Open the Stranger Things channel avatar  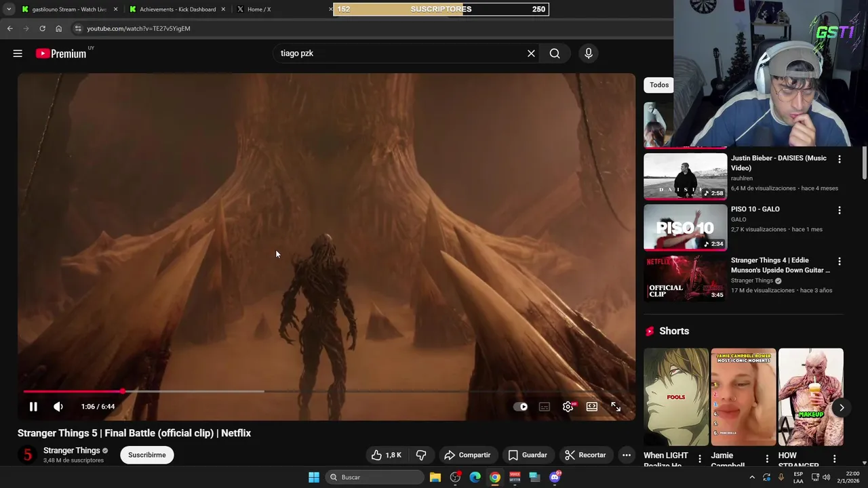(28, 455)
